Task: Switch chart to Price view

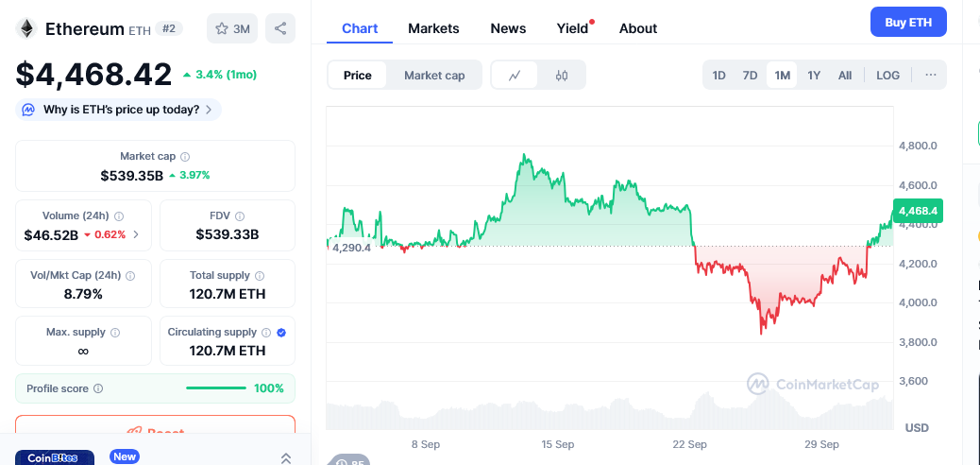Action: [x=358, y=76]
